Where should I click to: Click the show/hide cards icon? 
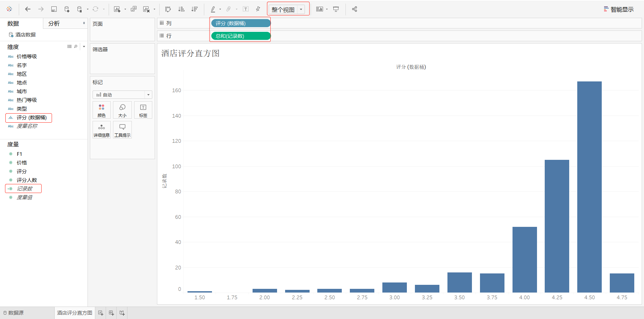320,9
